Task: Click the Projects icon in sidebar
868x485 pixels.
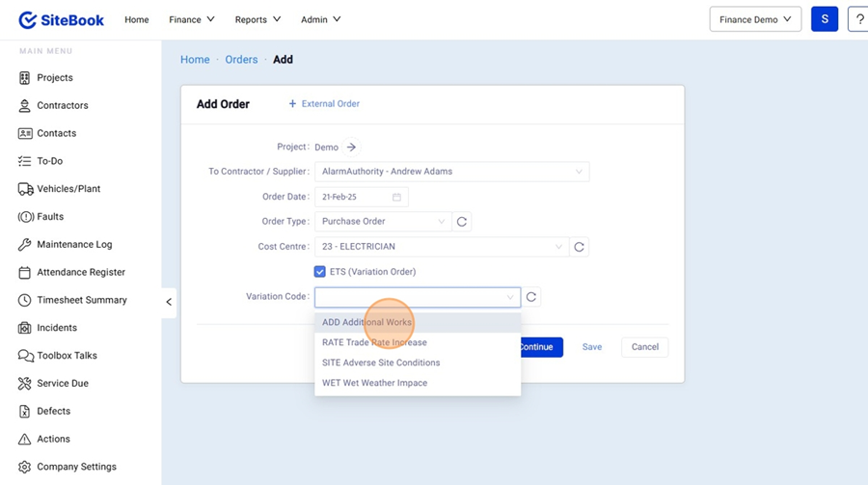Action: [25, 78]
